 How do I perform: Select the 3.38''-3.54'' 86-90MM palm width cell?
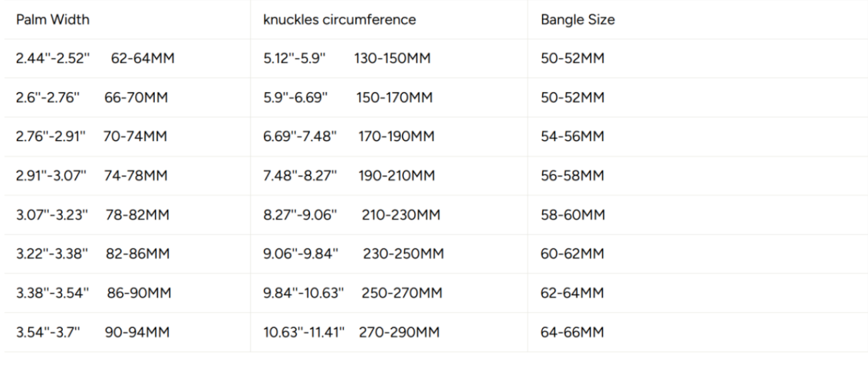point(93,293)
